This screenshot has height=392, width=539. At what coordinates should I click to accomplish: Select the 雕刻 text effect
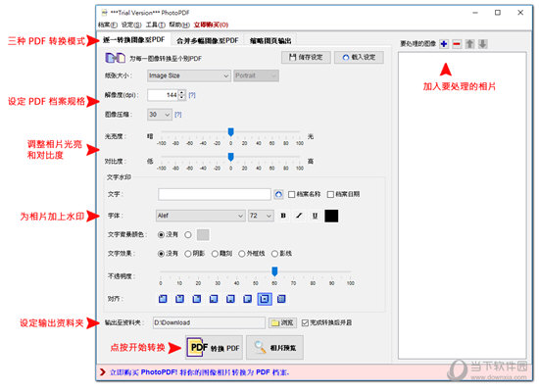click(x=215, y=254)
